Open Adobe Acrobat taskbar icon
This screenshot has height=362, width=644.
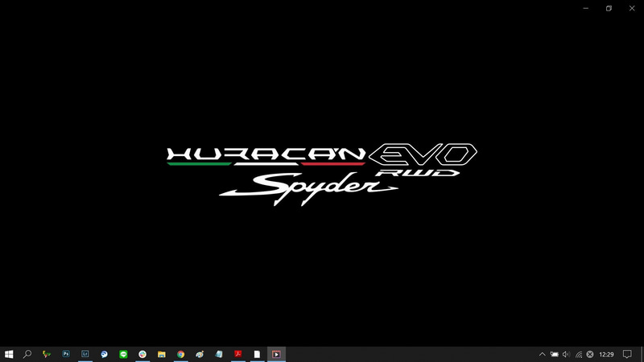click(x=237, y=354)
